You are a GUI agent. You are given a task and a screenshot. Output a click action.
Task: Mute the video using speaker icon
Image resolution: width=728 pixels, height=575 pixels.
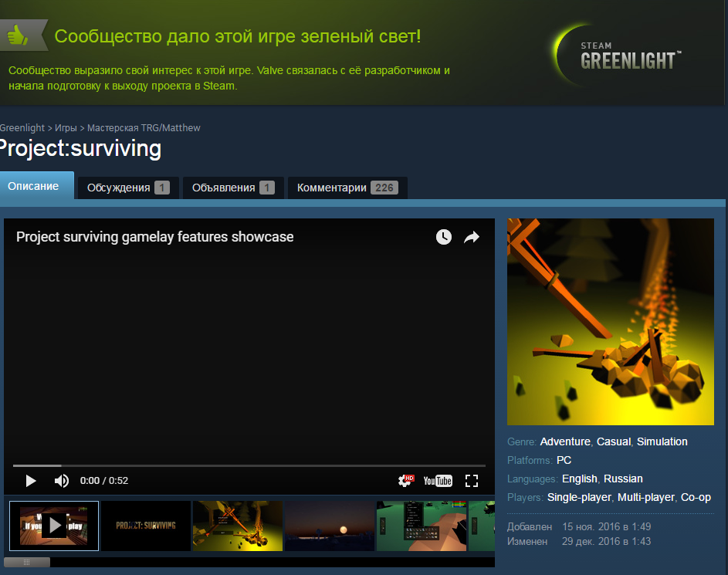click(x=61, y=481)
